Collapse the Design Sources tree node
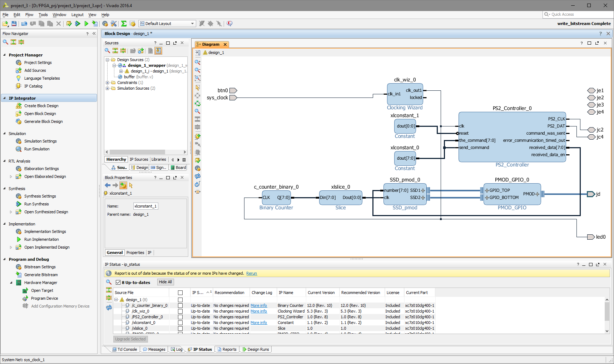 (x=107, y=60)
